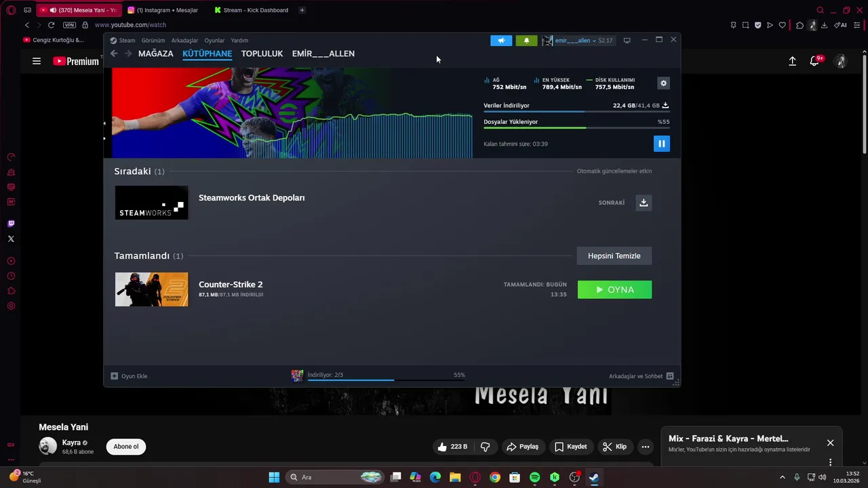Start Steamworks Ortak Depoları download now
Image resolution: width=868 pixels, height=488 pixels.
(x=644, y=203)
